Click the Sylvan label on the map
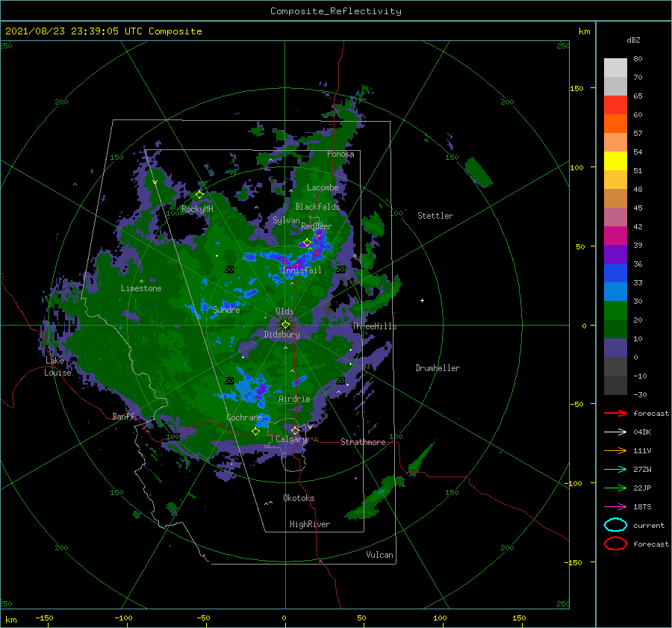Viewport: 672px width, 628px height. coord(286,220)
